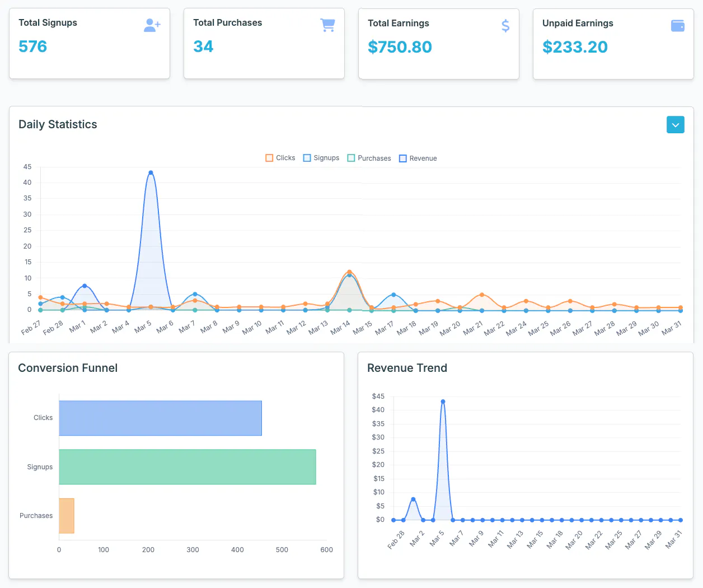Screen dimensions: 703x588
Task: Click the orange Purchases bar in Conversion Funnel
Action: tap(67, 516)
